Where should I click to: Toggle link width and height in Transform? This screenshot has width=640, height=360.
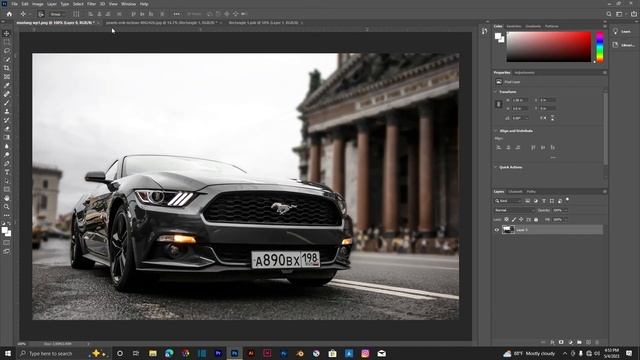498,104
